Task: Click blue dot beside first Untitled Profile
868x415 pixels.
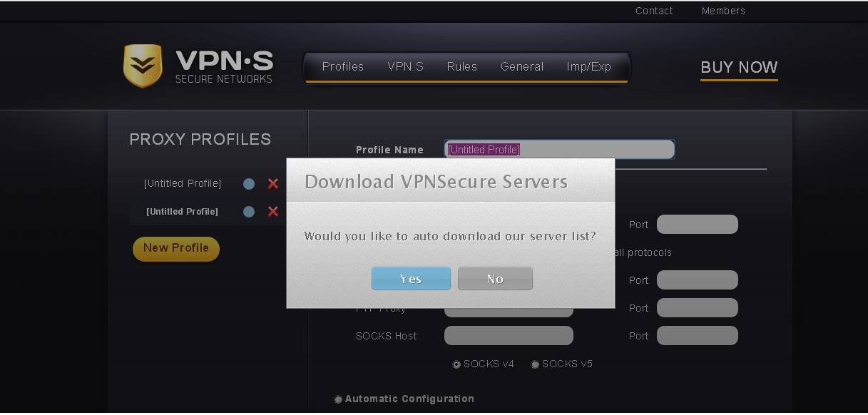Action: pos(249,184)
